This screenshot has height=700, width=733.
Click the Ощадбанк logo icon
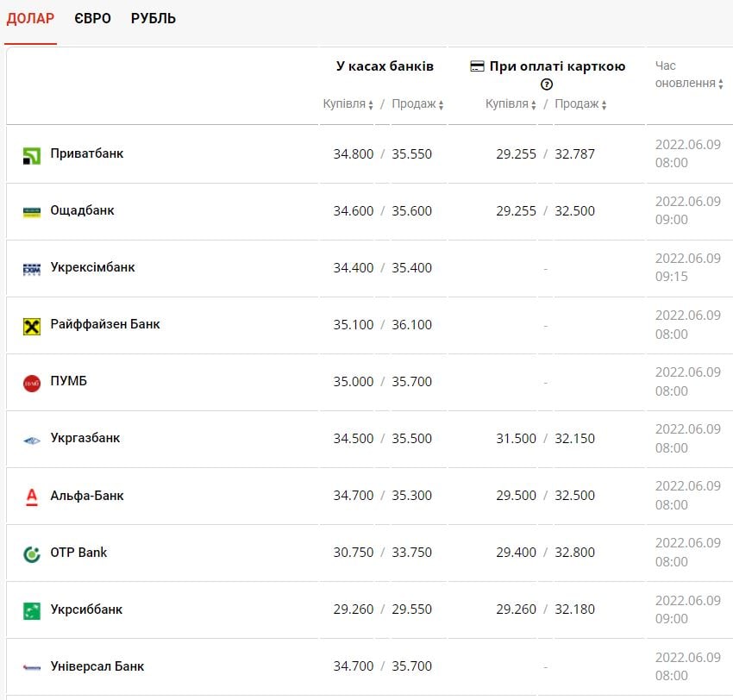(32, 211)
